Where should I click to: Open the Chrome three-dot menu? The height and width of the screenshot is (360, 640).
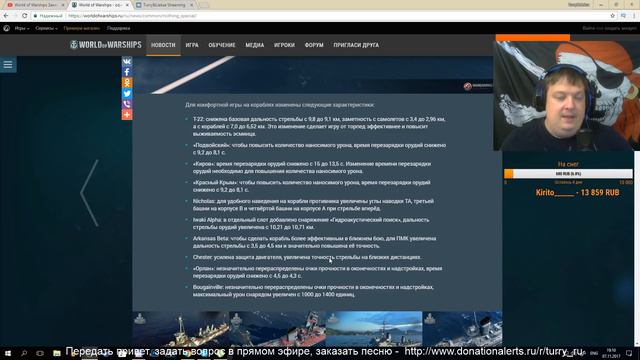(635, 16)
